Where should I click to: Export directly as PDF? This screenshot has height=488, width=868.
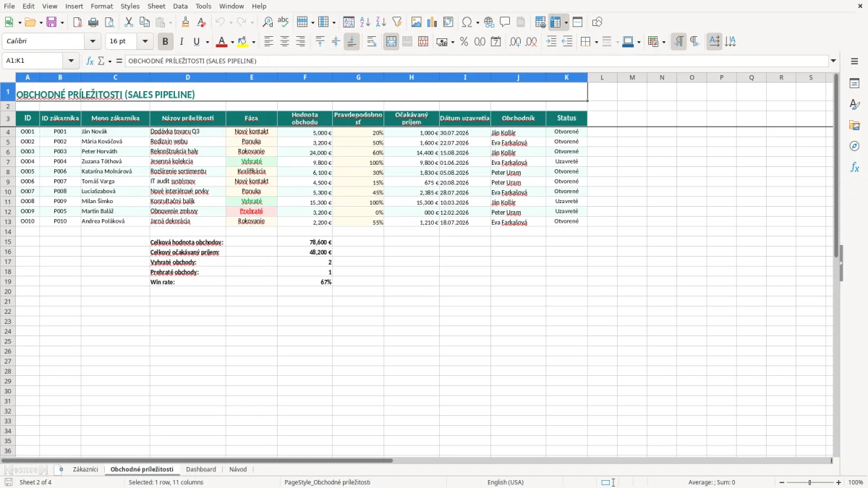pyautogui.click(x=77, y=22)
